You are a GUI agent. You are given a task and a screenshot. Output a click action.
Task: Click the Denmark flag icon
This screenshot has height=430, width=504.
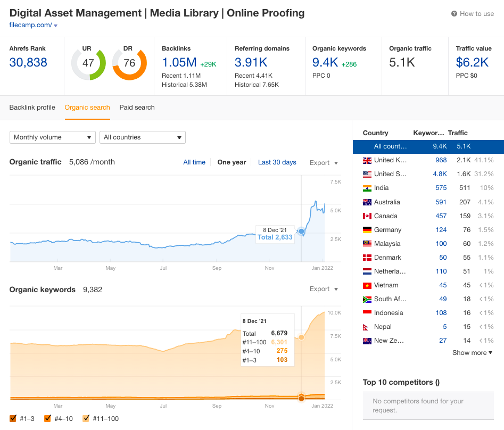[367, 258]
